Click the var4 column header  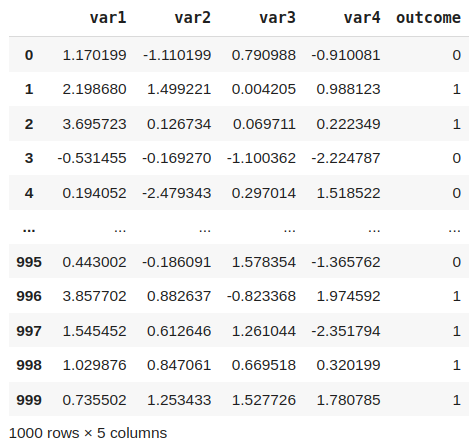[x=362, y=17]
